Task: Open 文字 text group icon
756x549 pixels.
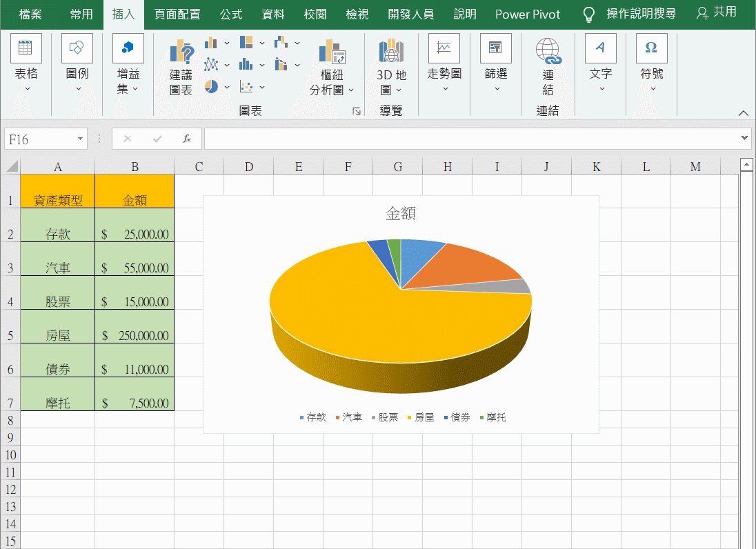Action: (601, 48)
